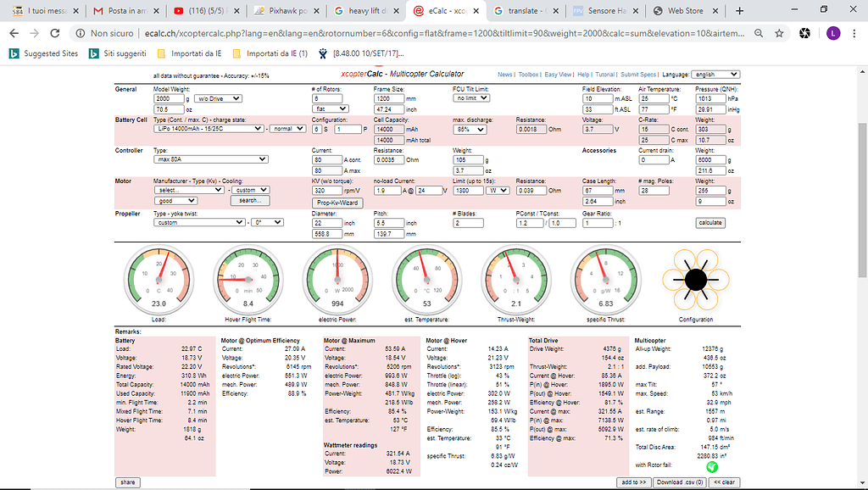Screen dimensions: 868x490
Task: Click the Load gauge dial
Action: [158, 279]
